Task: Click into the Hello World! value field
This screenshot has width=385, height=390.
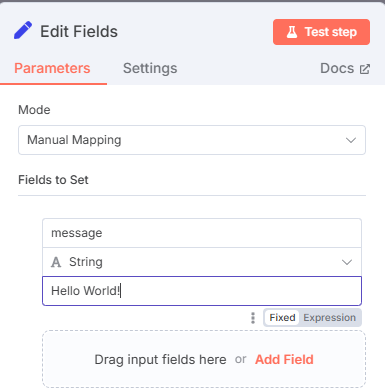Action: coord(202,291)
